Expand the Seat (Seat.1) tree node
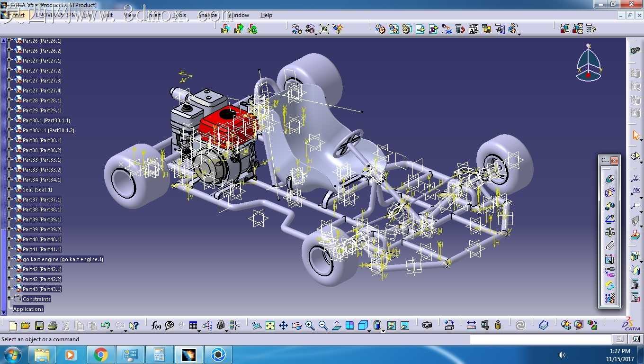Viewport: 644px width, 364px height. coord(9,189)
